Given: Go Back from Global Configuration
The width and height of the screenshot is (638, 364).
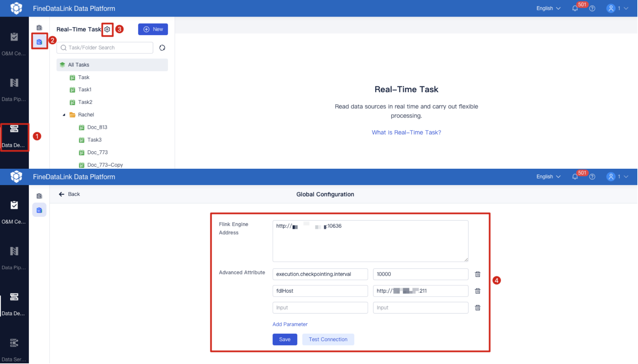Looking at the screenshot, I should 69,194.
